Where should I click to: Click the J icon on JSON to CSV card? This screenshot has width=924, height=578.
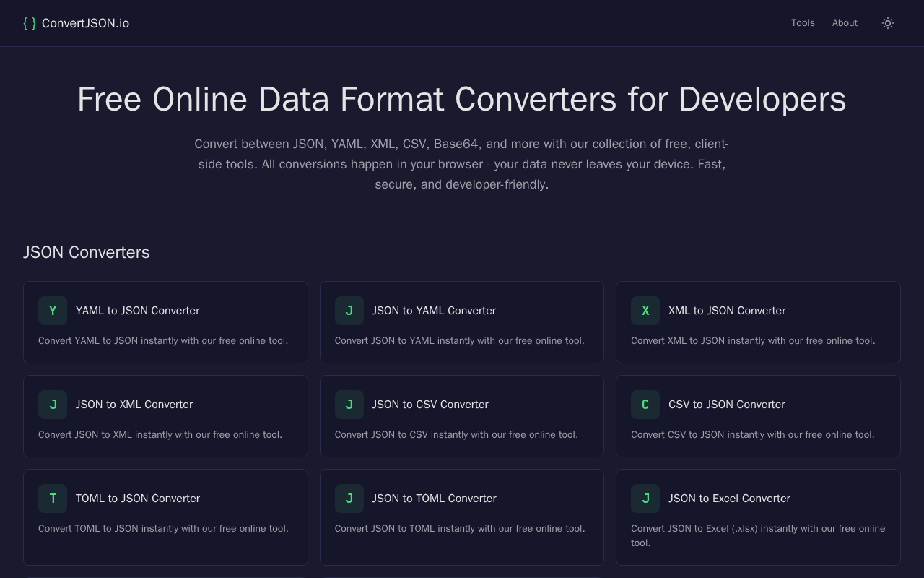coord(349,405)
